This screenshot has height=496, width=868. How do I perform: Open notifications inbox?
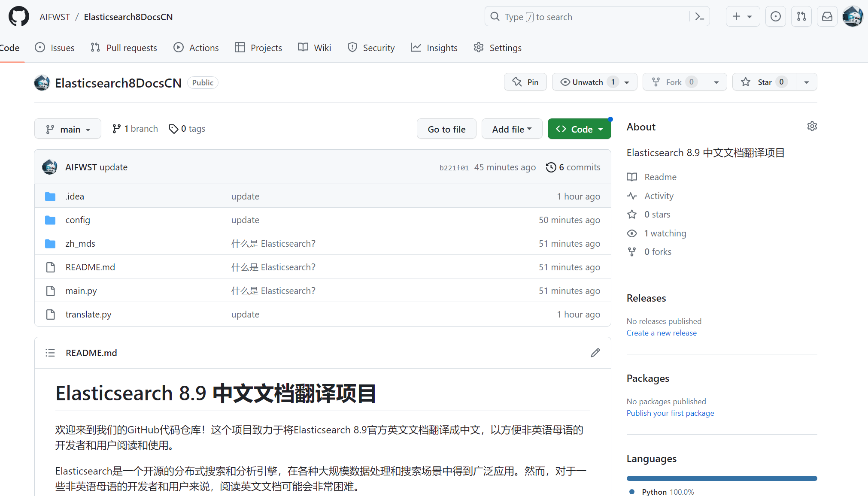(827, 16)
